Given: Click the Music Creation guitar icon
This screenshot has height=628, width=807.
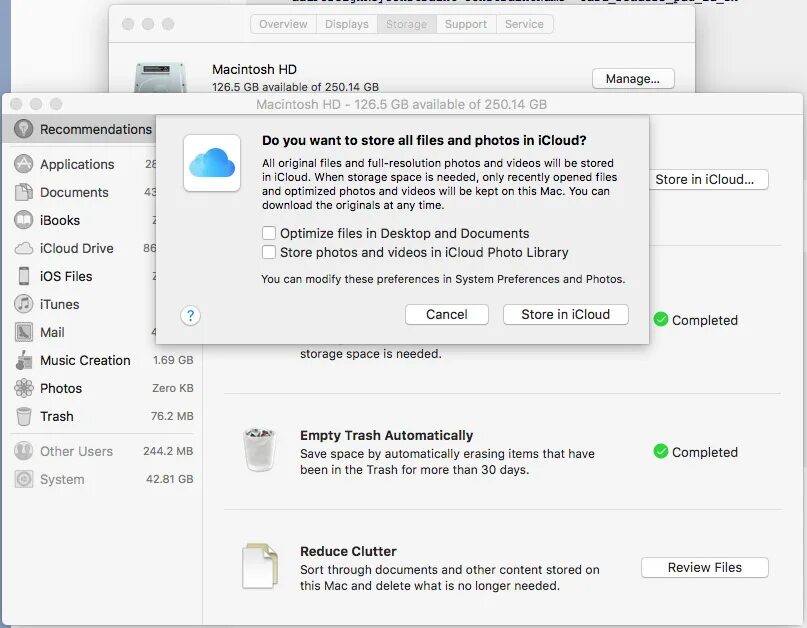Looking at the screenshot, I should tap(23, 360).
